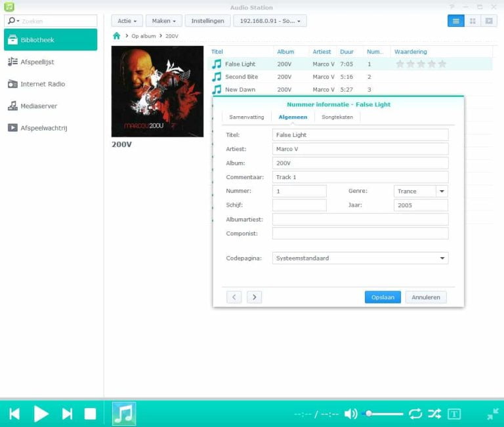Go to the previous song in dialog
The height and width of the screenshot is (427, 504).
click(234, 297)
